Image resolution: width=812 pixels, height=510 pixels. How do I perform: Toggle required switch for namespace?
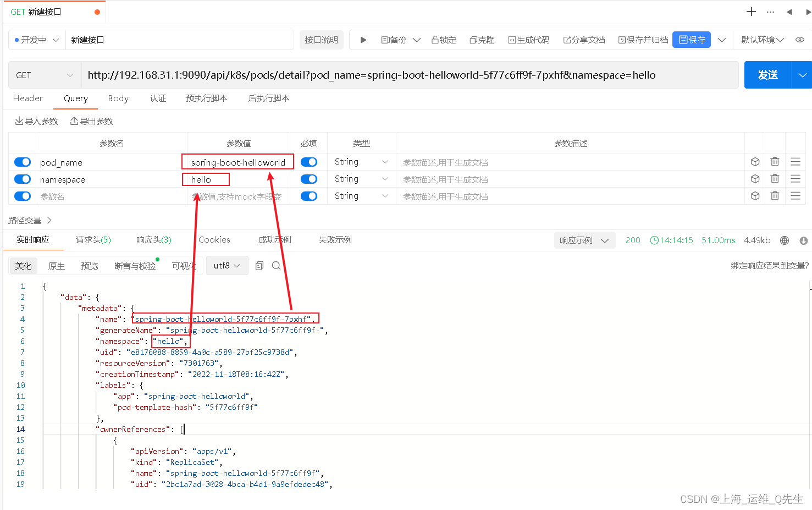coord(309,179)
